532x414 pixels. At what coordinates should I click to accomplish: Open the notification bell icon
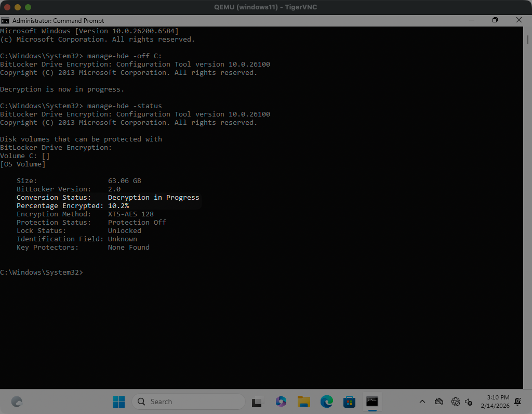click(x=517, y=402)
